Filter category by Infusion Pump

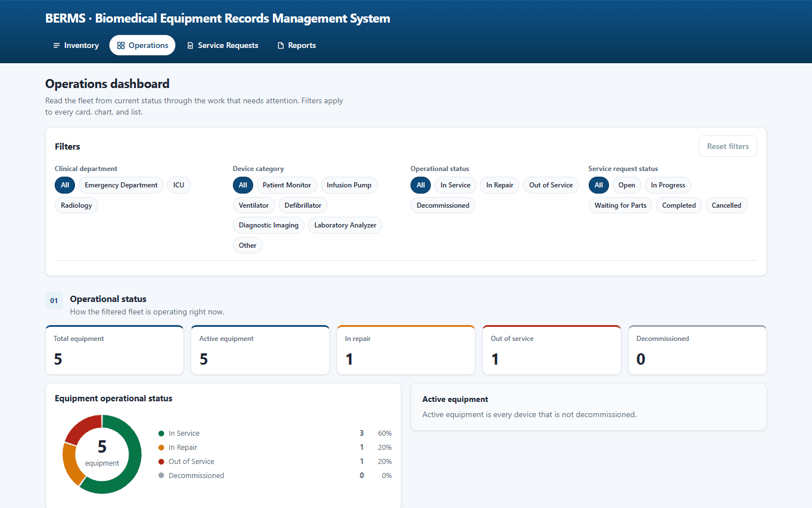(x=349, y=185)
